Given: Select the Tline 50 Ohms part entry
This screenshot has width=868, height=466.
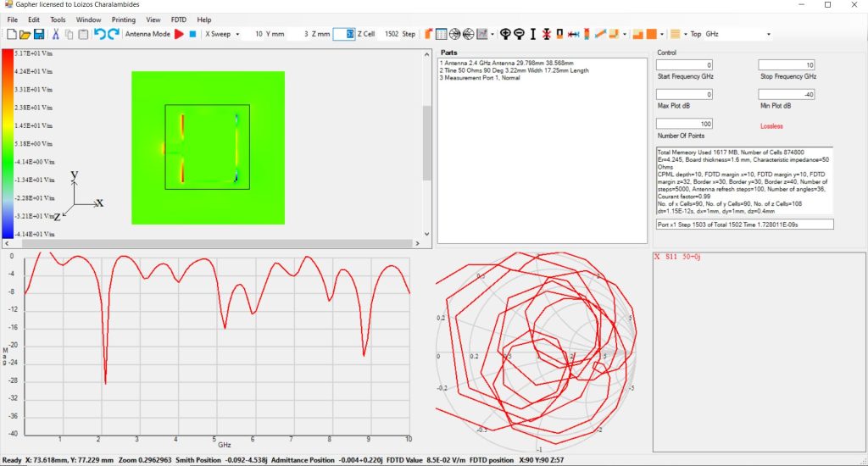Looking at the screenshot, I should point(514,70).
